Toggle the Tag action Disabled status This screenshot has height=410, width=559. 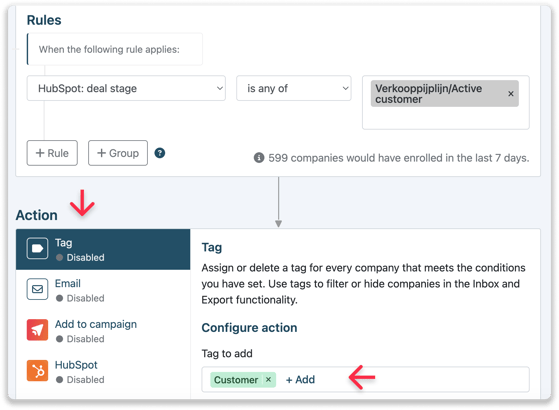tap(80, 257)
